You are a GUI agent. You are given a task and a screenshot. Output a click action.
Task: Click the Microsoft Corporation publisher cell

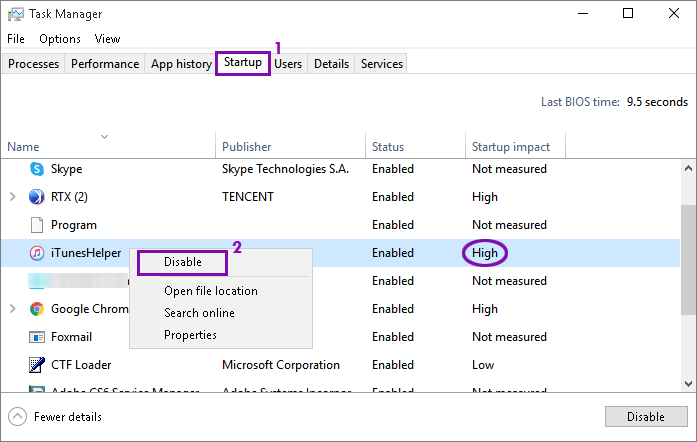click(x=280, y=365)
